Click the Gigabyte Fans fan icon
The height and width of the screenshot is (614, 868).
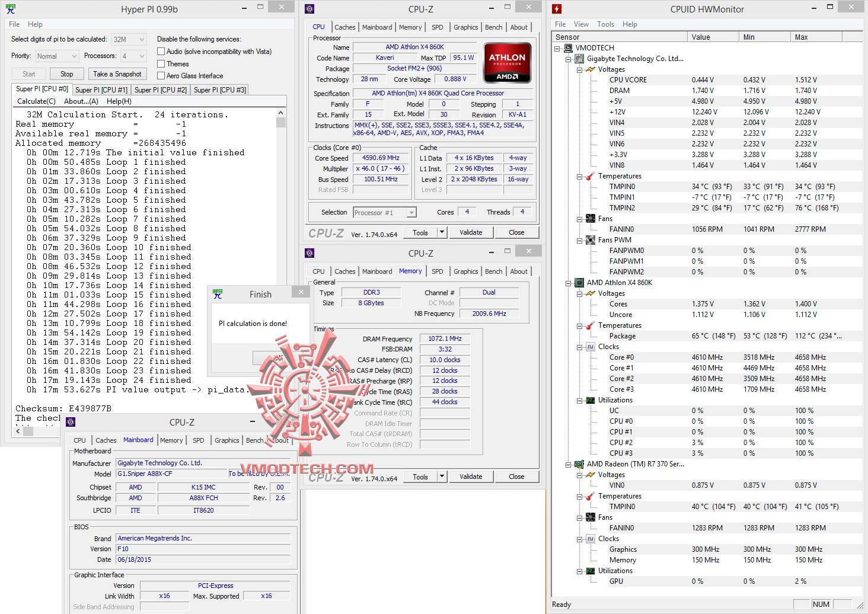(590, 219)
